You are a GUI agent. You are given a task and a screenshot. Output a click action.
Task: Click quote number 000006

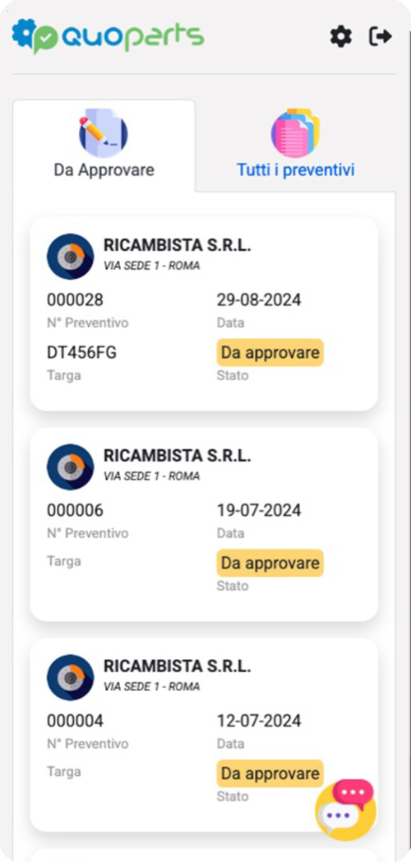[x=76, y=510]
